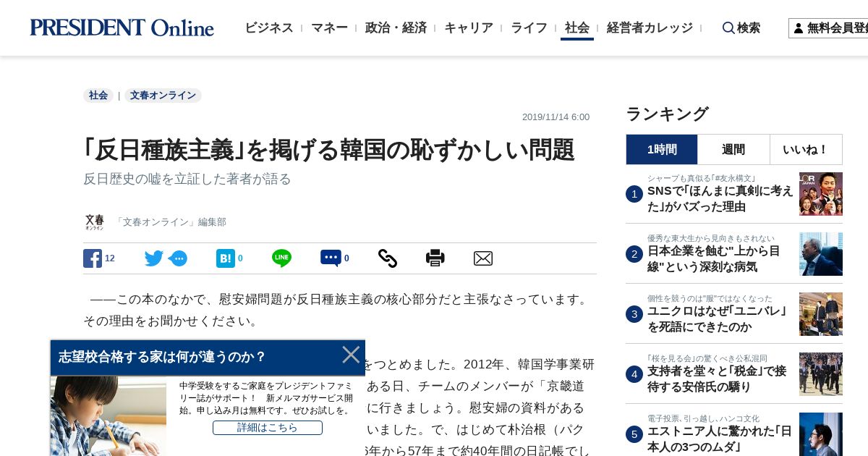The width and height of the screenshot is (868, 456).
Task: Open comments with the dark speech bubble icon
Action: tap(331, 258)
